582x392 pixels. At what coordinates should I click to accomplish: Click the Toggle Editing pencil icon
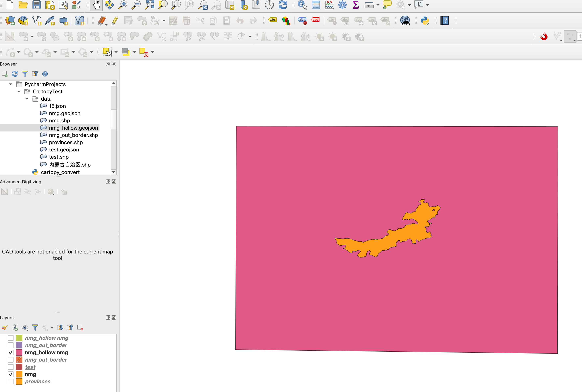[x=115, y=21]
